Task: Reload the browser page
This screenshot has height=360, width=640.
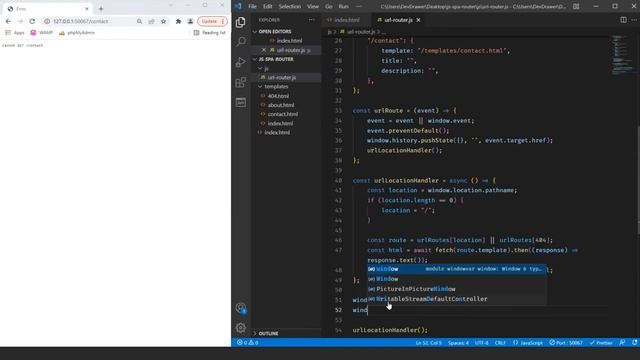Action: [32, 21]
